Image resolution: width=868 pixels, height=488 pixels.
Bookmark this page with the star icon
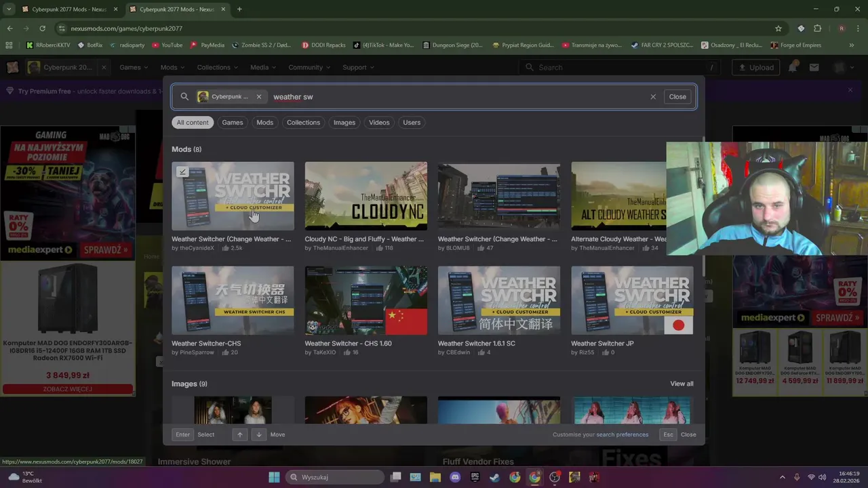click(x=778, y=28)
